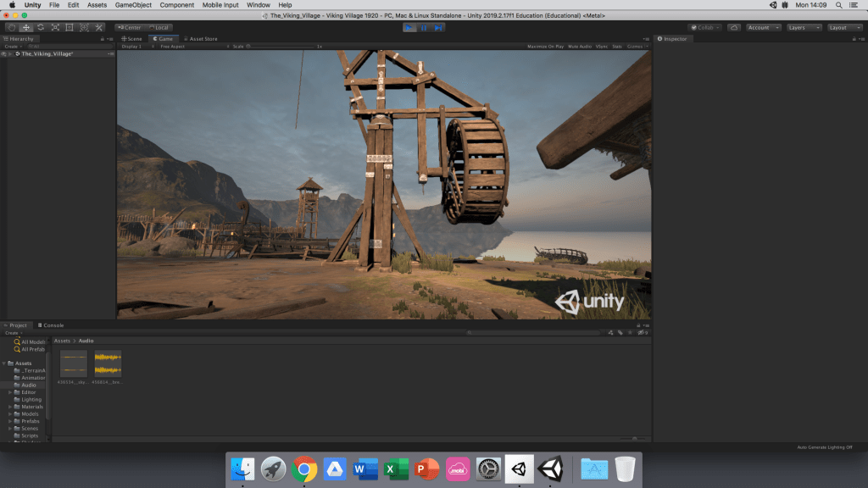Open the GameObject menu
The width and height of the screenshot is (868, 488).
[x=132, y=5]
